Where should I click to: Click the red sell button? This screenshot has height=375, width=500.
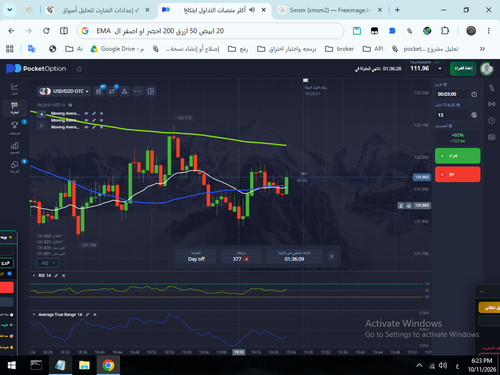coord(457,174)
